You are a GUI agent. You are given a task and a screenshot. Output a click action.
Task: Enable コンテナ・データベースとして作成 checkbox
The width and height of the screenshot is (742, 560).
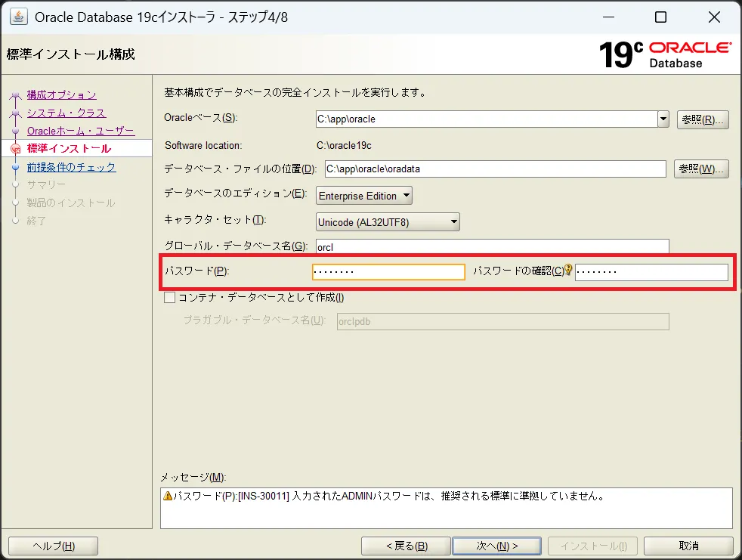click(x=169, y=297)
